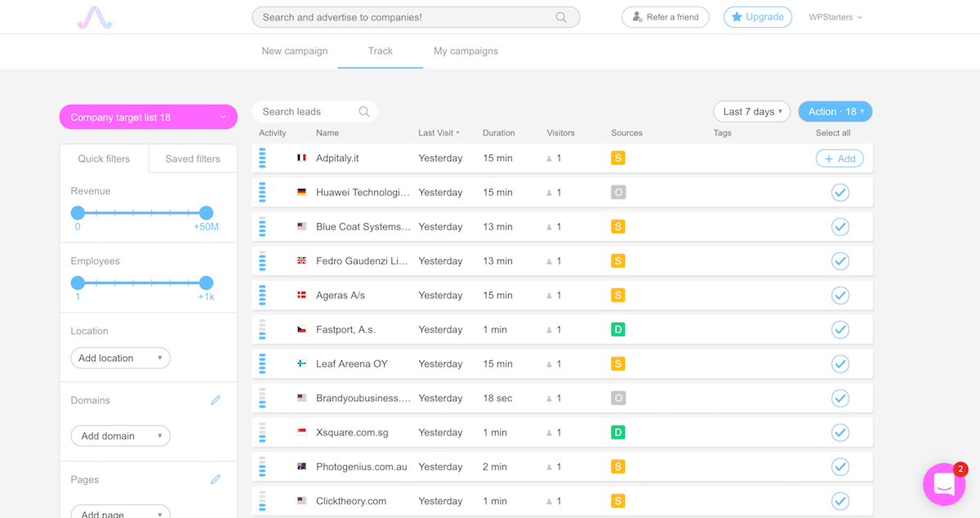The height and width of the screenshot is (518, 980).
Task: Switch to the My campaigns tab
Action: coord(465,51)
